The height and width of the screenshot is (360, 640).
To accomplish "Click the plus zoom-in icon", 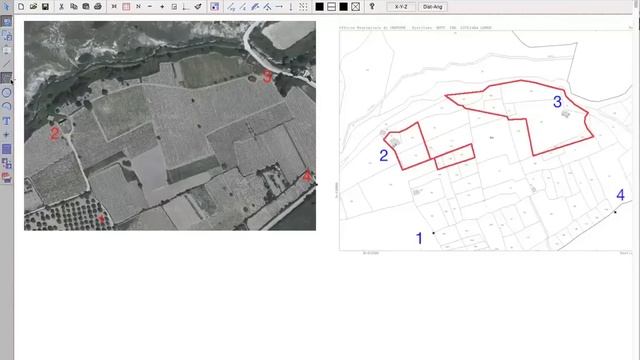I will coord(162,7).
